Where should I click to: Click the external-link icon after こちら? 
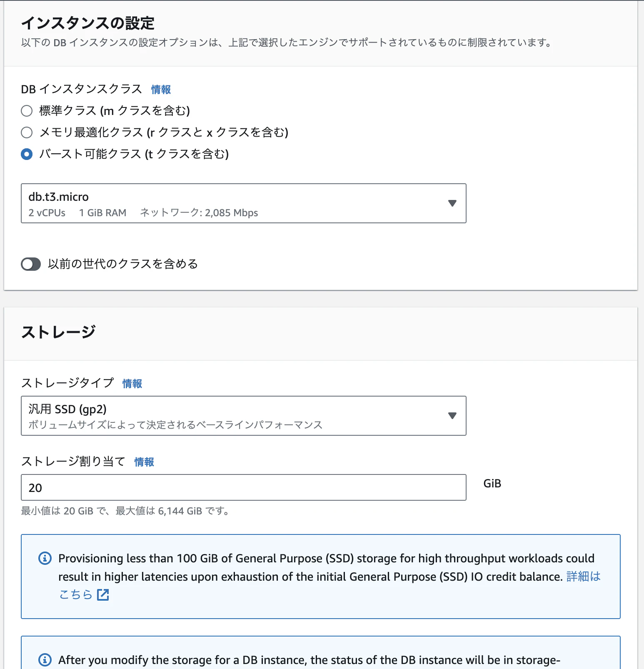[103, 595]
